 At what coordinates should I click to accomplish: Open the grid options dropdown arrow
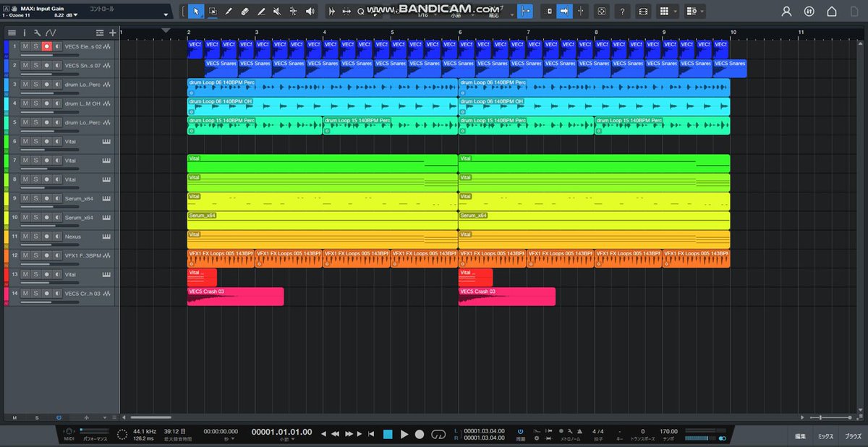[676, 12]
